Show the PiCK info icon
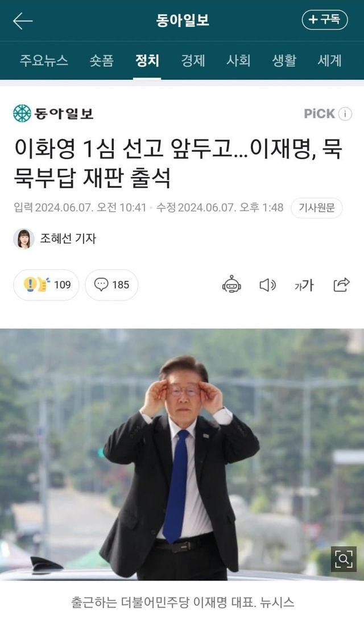This screenshot has width=364, height=618. tap(345, 114)
